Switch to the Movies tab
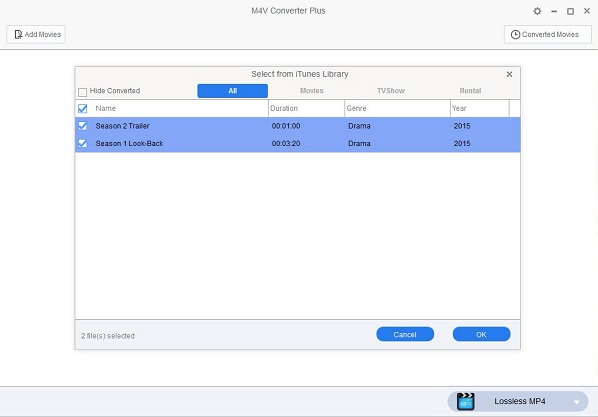 click(x=312, y=91)
